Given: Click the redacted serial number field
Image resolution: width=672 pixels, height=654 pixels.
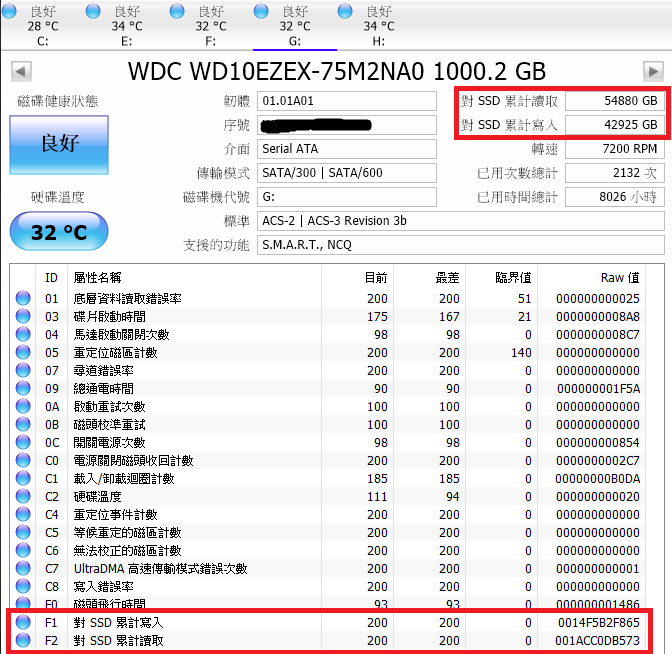Looking at the screenshot, I should pos(347,125).
